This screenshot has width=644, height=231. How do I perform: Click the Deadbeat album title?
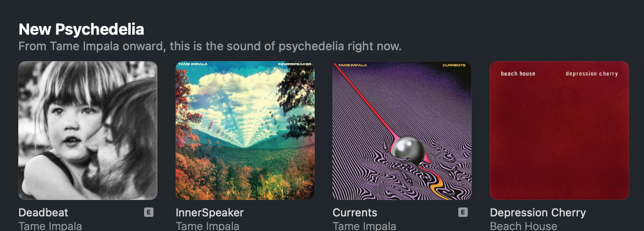click(43, 212)
